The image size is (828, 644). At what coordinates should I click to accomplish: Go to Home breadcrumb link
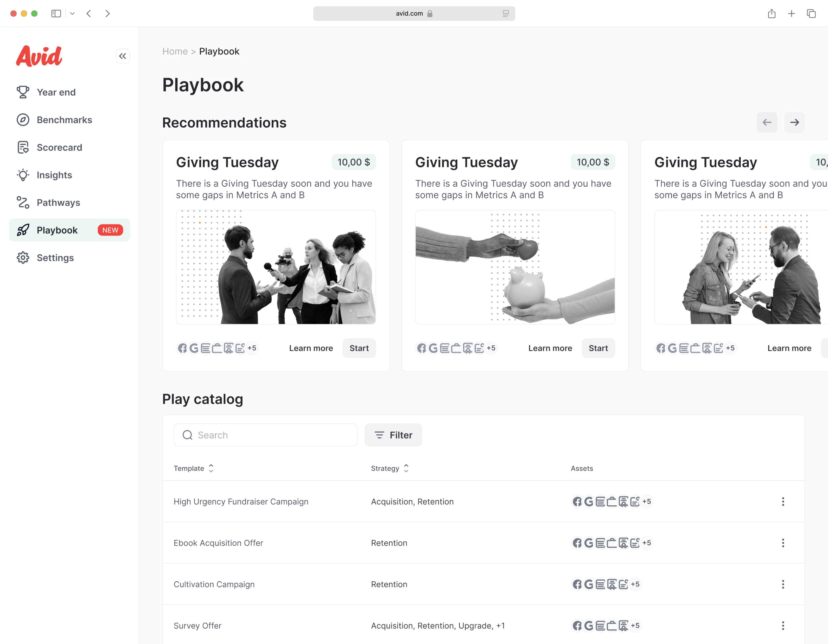[x=175, y=51]
